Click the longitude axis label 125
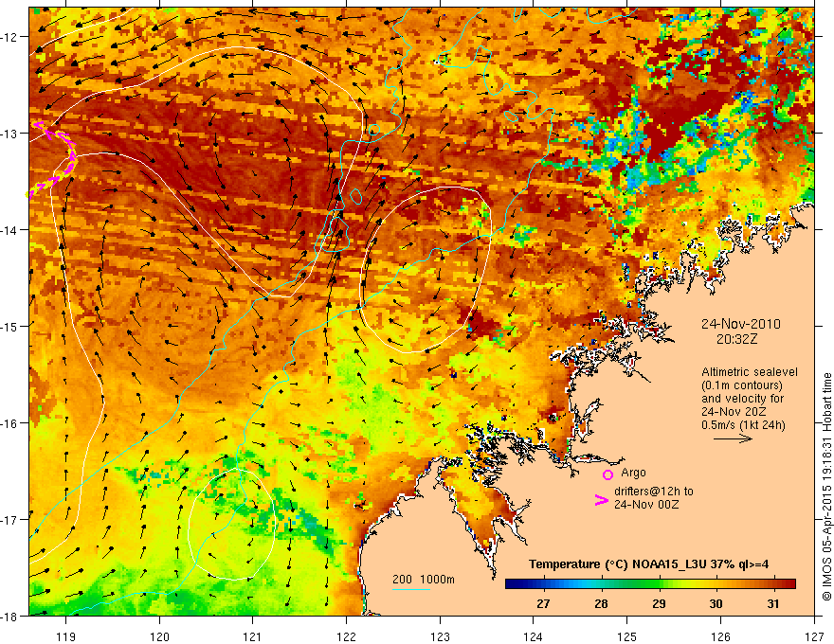The height and width of the screenshot is (644, 834). [x=627, y=636]
